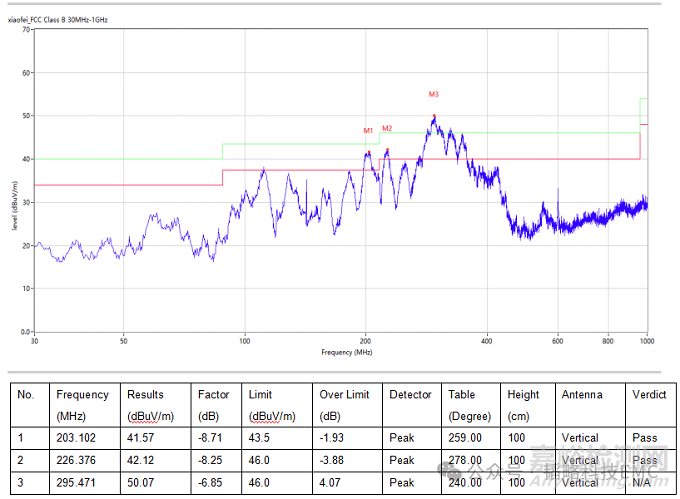The width and height of the screenshot is (680, 499).
Task: Click the M3 marker above the highest peak
Action: [434, 94]
